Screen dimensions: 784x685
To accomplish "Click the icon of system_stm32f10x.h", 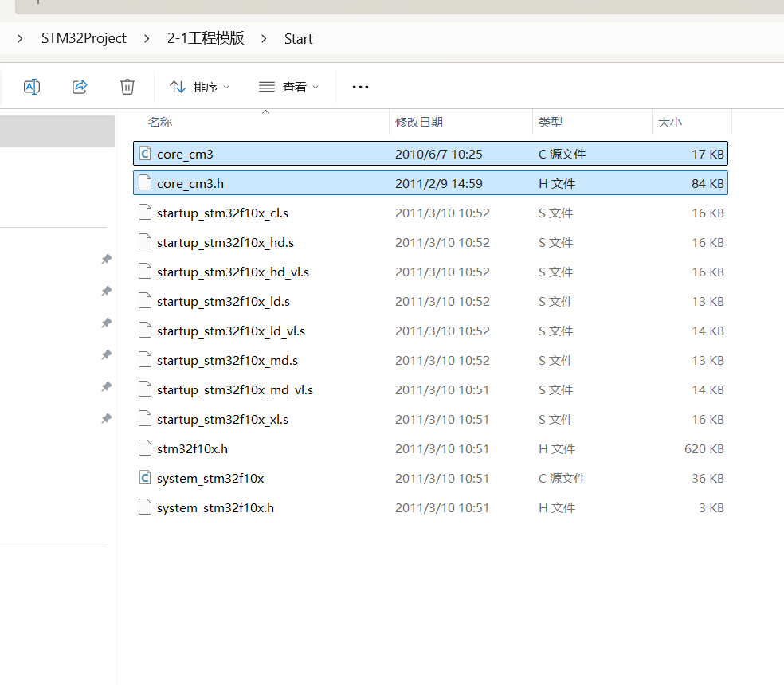I will 145,507.
